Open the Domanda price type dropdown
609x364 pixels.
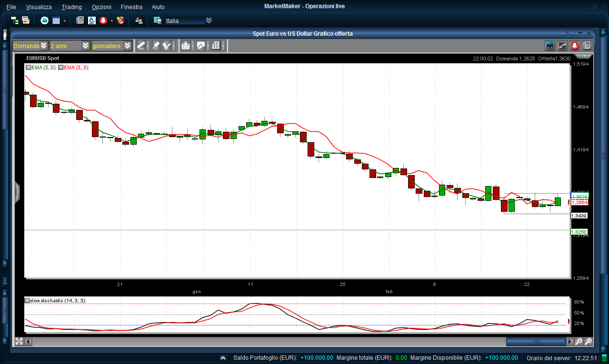pyautogui.click(x=30, y=46)
